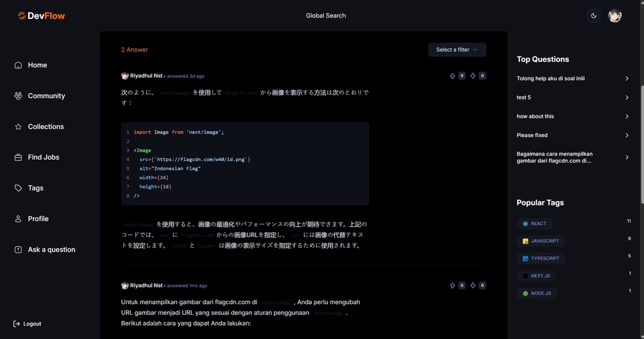
Task: Open question 'Bagaimana cara menampilkan gambar dari flagcdn.com'
Action: [555, 157]
